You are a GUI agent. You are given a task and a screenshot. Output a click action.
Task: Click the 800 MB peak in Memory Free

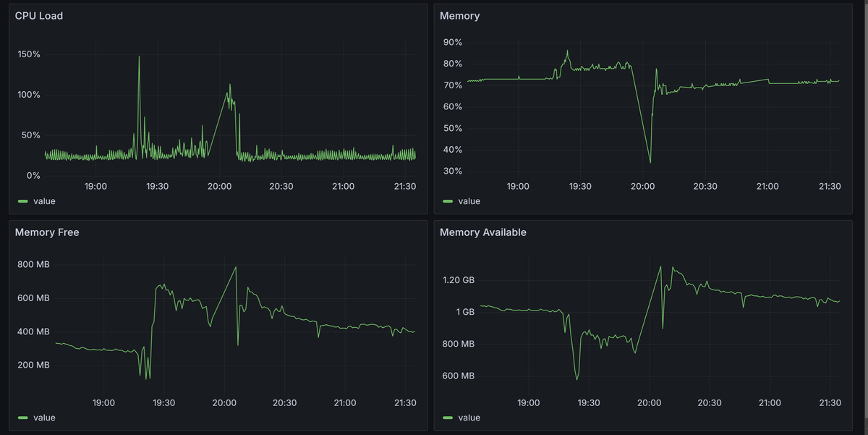click(236, 267)
